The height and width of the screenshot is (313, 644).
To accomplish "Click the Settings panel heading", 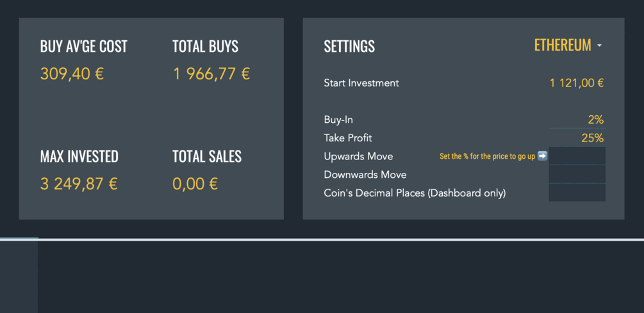I will pyautogui.click(x=349, y=46).
